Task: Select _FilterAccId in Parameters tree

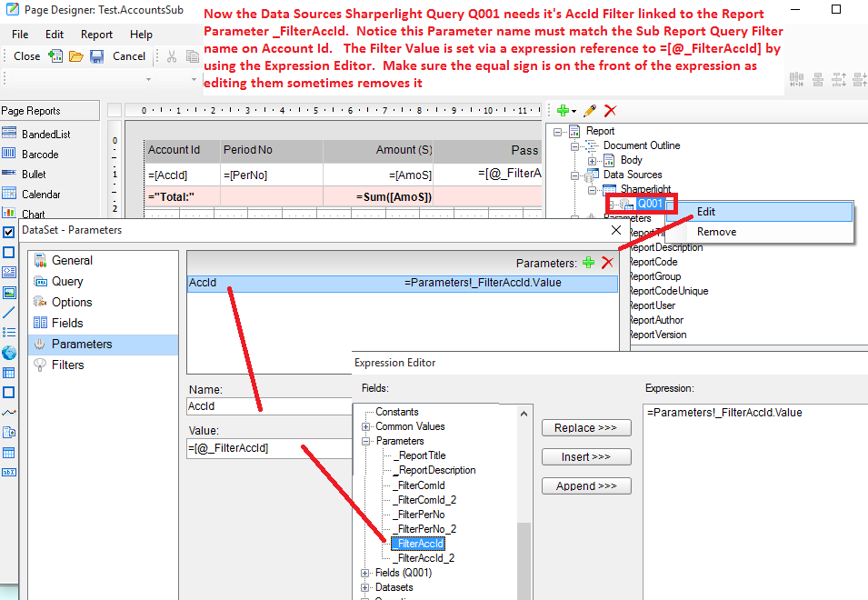Action: (x=418, y=544)
